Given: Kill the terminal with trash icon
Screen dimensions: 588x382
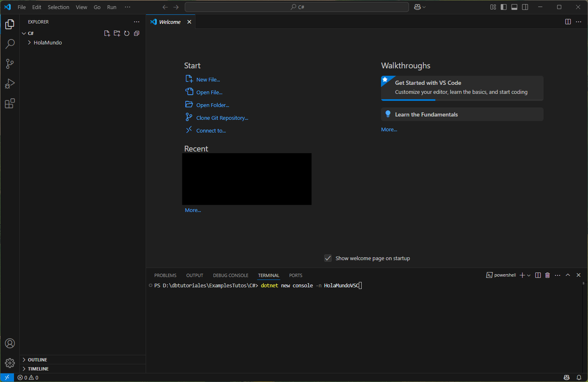Looking at the screenshot, I should (548, 275).
